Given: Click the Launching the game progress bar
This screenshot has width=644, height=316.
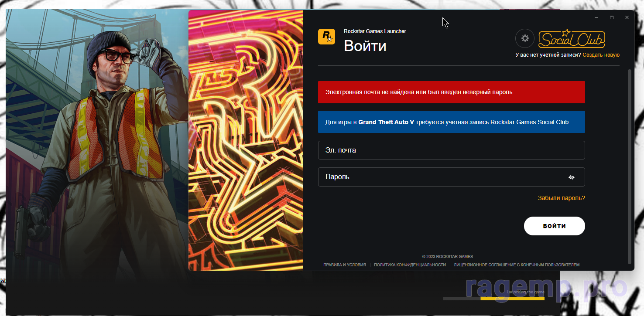Looking at the screenshot, I should pos(493,299).
